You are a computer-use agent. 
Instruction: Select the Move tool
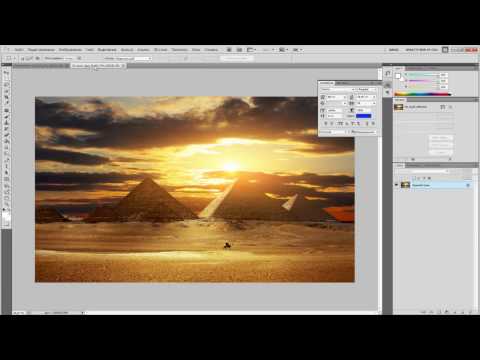(6, 72)
